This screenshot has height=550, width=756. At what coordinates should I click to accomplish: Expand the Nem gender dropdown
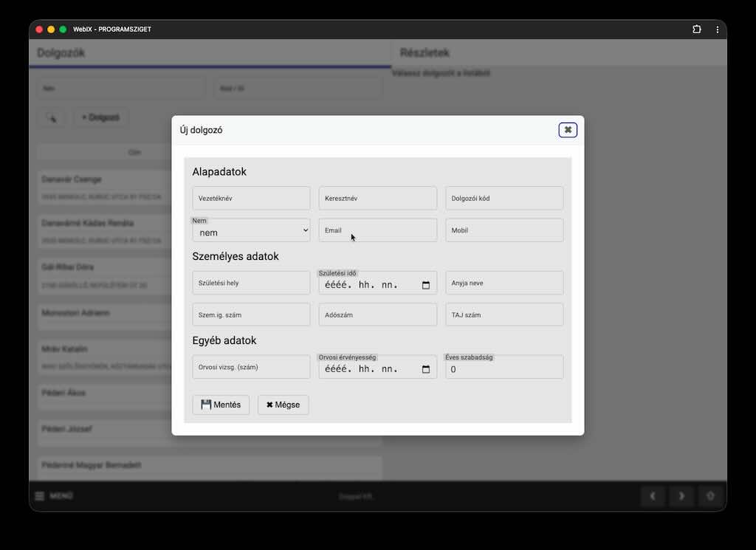point(251,232)
